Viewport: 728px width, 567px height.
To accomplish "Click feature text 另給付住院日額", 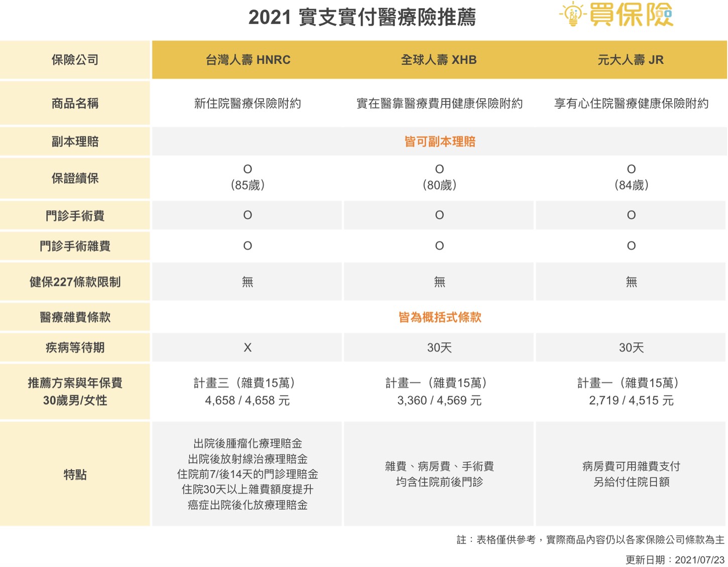I will [631, 482].
